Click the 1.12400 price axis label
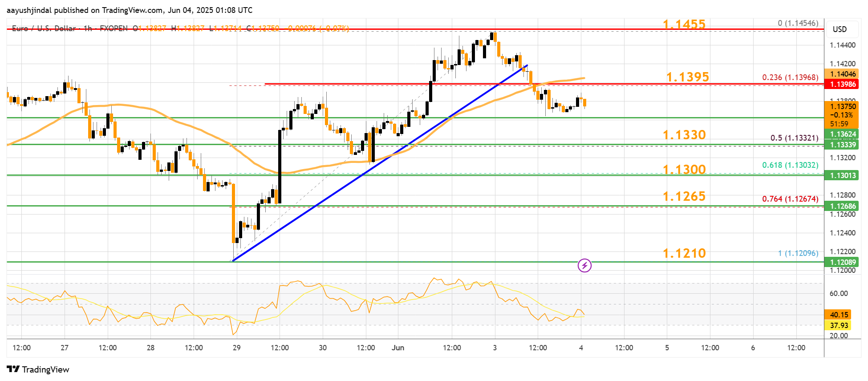The width and height of the screenshot is (868, 381). [x=842, y=233]
